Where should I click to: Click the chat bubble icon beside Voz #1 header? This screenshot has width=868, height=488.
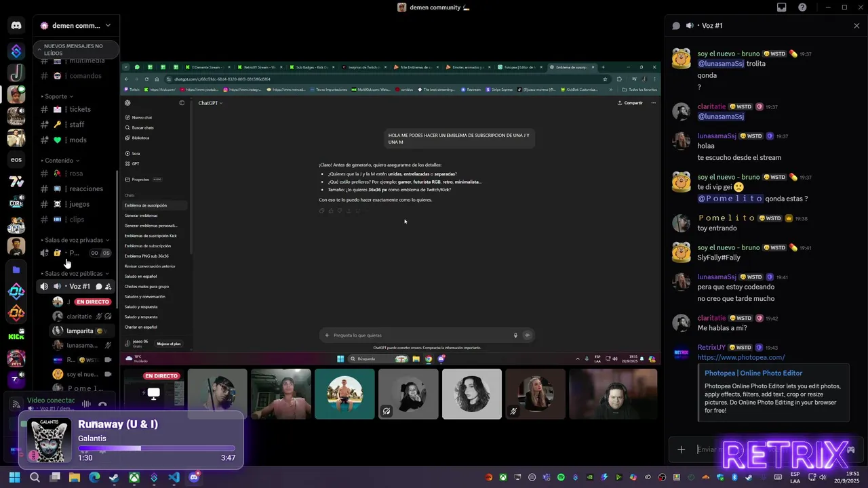point(676,26)
